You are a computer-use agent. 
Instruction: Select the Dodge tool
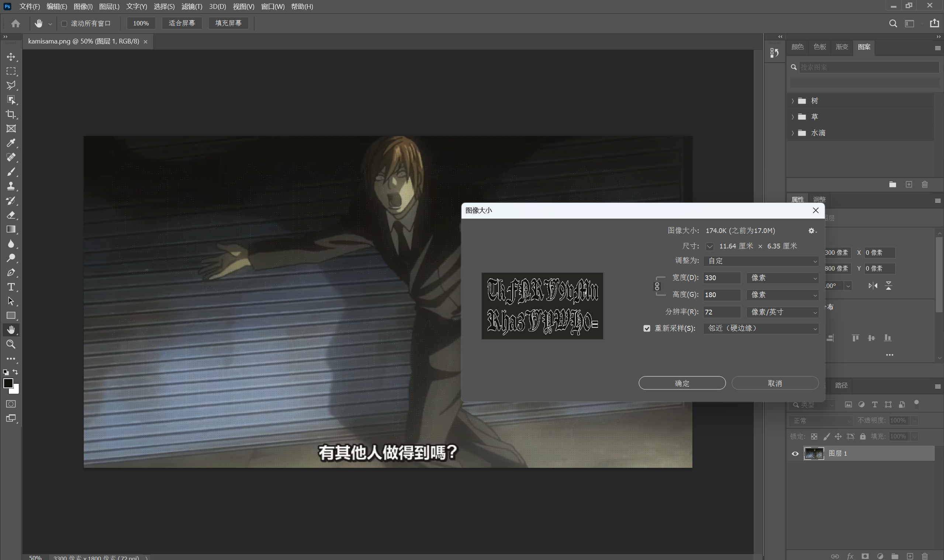pos(11,258)
